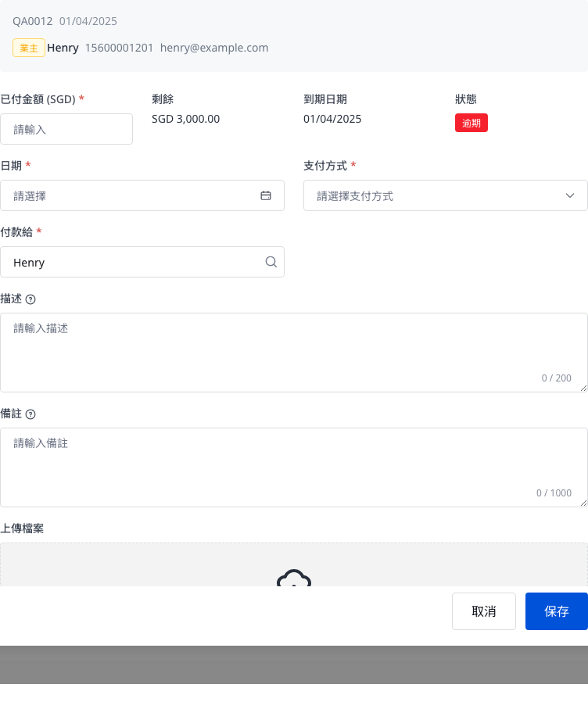Click the remaining amount SGD 3,000.00

186,119
